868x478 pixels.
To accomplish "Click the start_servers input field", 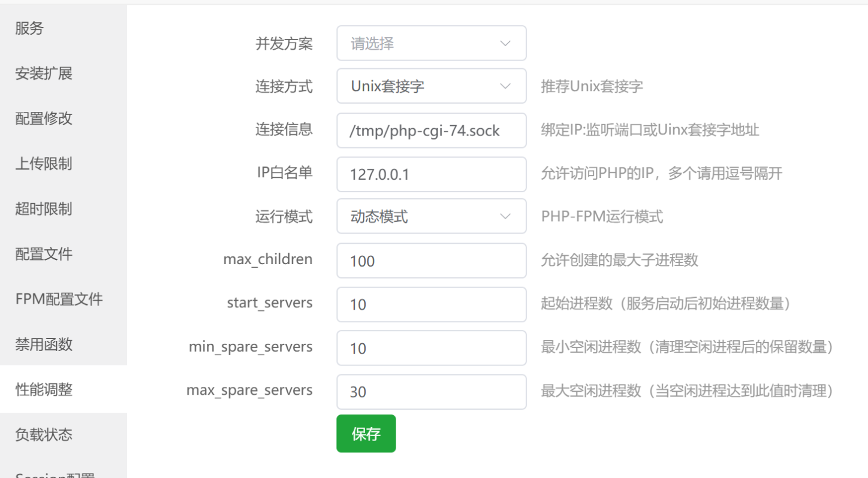I will point(431,304).
